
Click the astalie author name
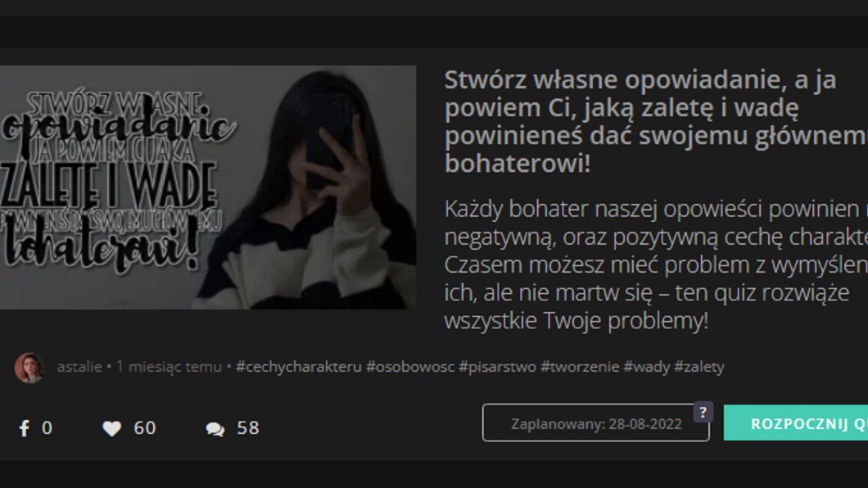click(79, 367)
